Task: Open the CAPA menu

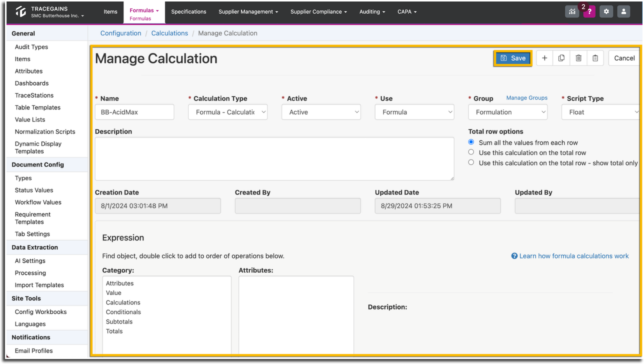Action: pyautogui.click(x=407, y=12)
